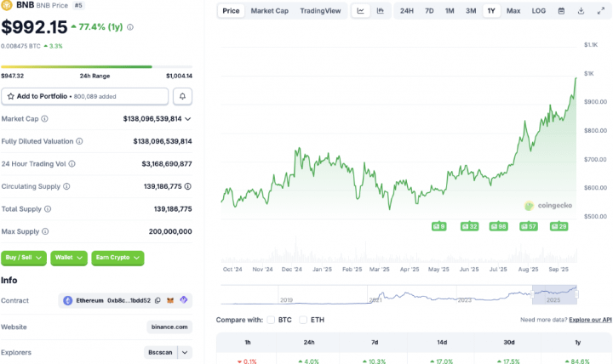
Task: Open the Earn Crypto dropdown
Action: (117, 258)
